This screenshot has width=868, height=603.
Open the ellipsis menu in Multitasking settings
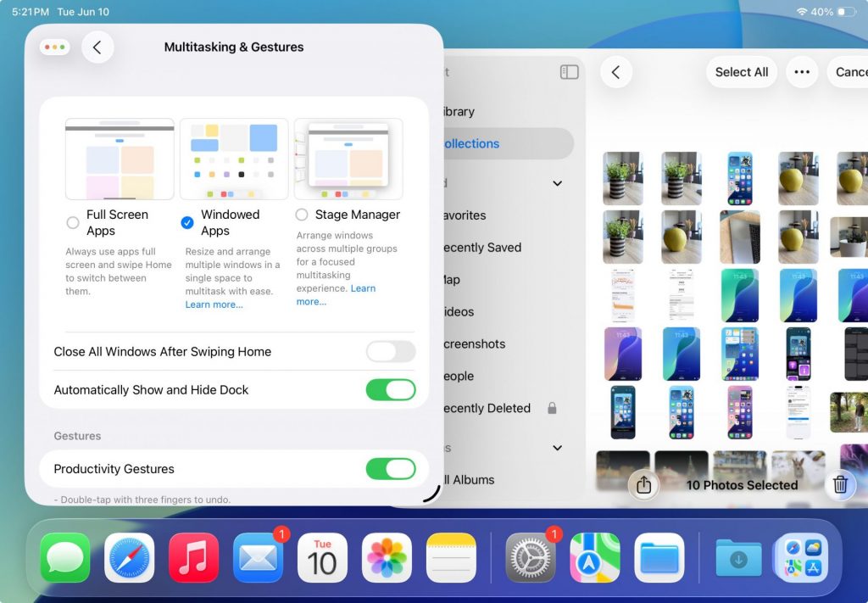(x=54, y=47)
